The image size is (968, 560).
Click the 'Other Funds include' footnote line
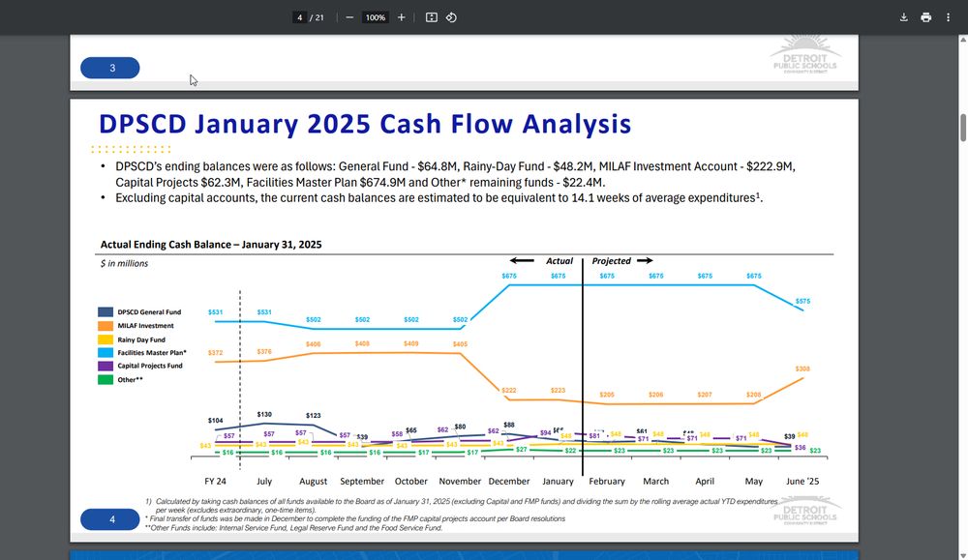pos(294,528)
